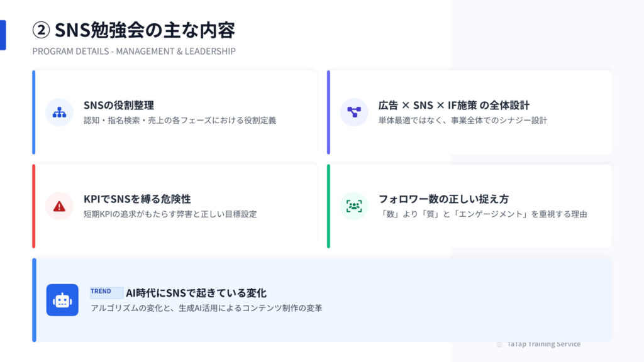Screen dimensions: 644x362
Task: Click the 'KPIでSNSを縛る危険性' heading
Action: coord(137,199)
